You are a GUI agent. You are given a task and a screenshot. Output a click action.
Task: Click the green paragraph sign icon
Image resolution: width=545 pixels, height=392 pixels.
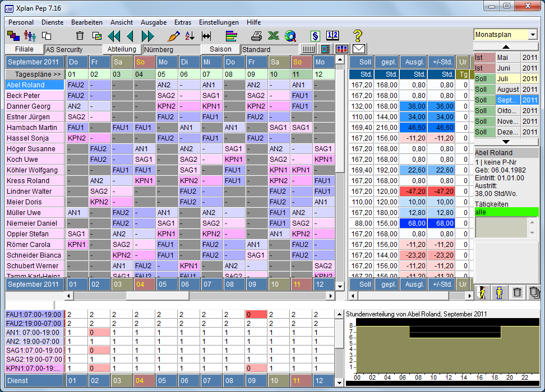click(315, 36)
